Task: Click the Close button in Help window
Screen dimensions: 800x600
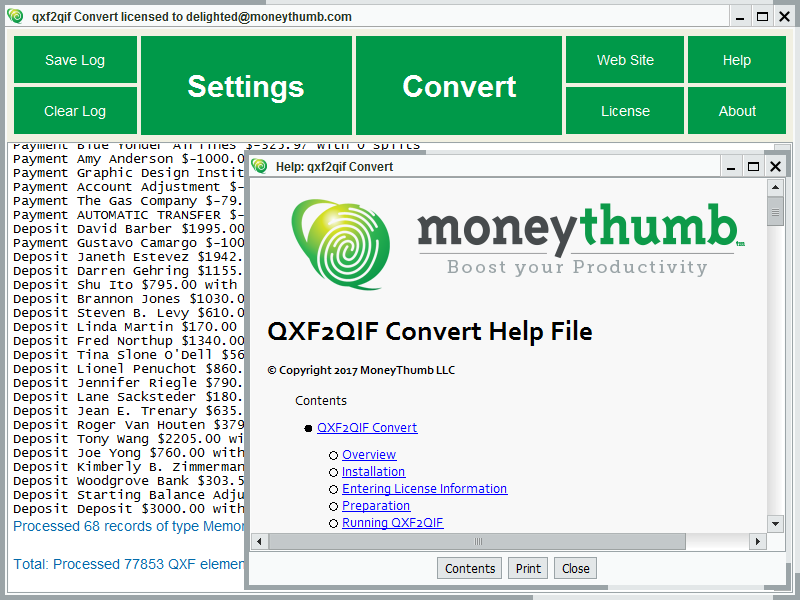Action: click(x=576, y=568)
